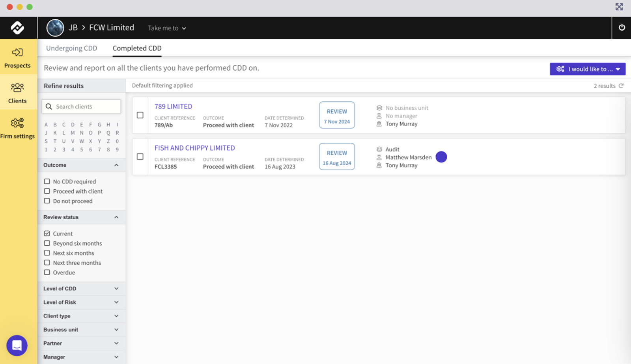Filter clients by letter S
This screenshot has width=631, height=364.
[46, 141]
